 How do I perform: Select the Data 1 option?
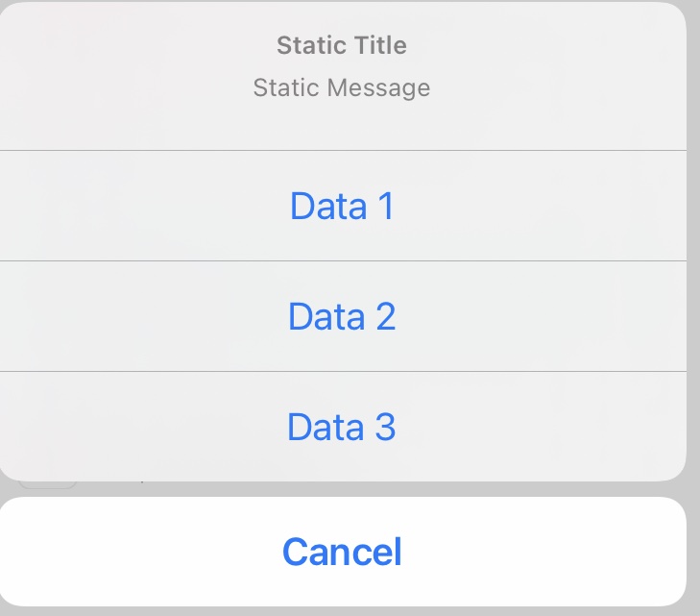(342, 207)
